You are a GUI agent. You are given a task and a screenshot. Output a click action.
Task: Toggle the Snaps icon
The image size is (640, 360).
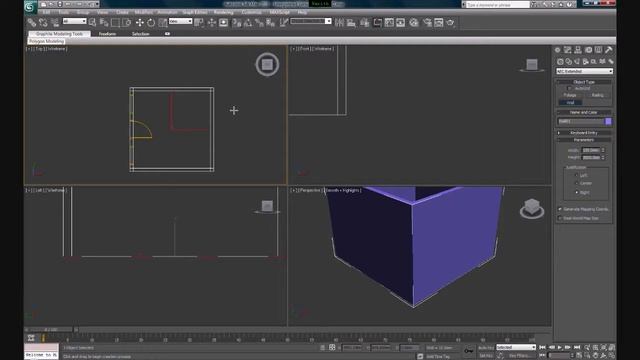tap(237, 22)
